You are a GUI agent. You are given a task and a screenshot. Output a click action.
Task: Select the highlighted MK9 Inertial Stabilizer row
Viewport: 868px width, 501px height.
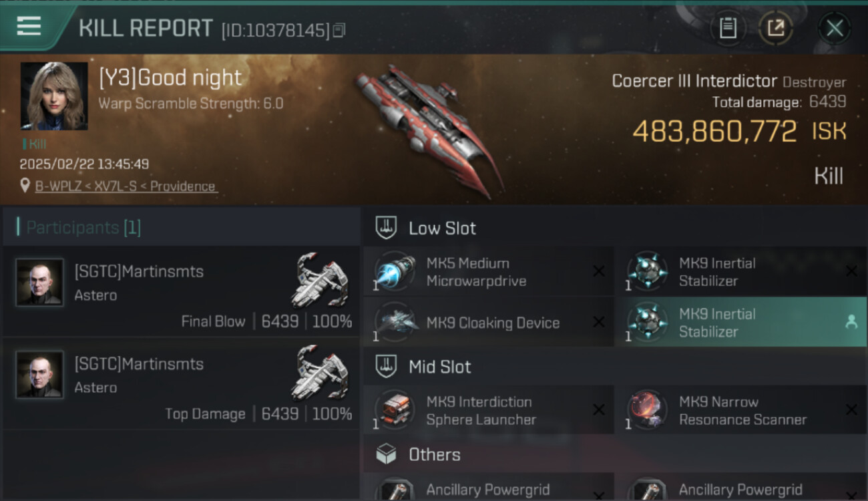pos(740,323)
